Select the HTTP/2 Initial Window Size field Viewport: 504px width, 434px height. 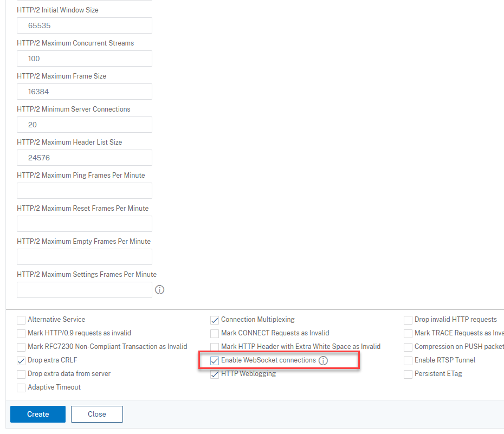pos(84,25)
